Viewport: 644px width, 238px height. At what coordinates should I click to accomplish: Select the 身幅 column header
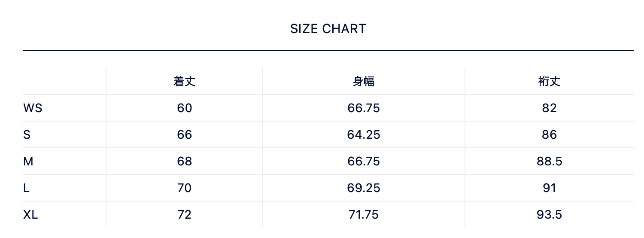(363, 82)
